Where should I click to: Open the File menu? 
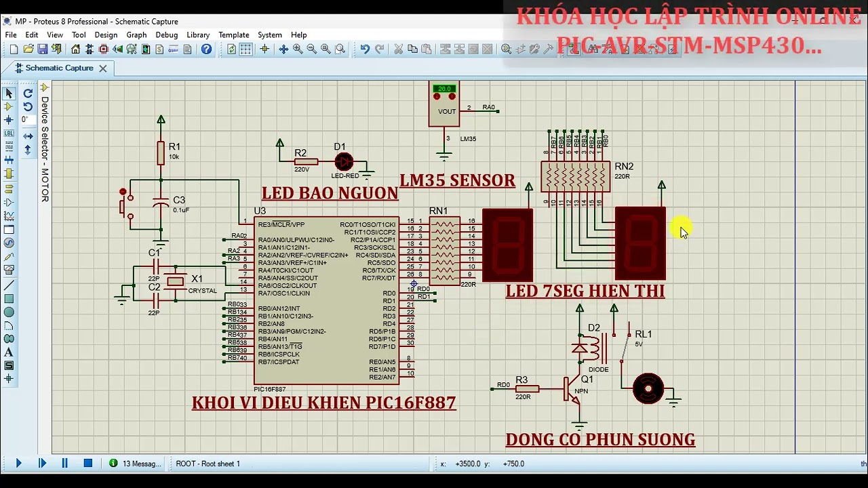tap(11, 35)
